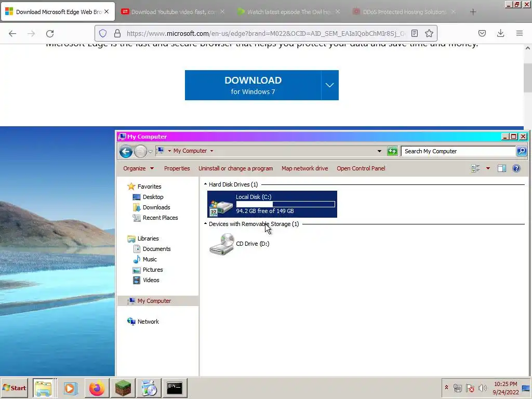Open the view options dropdown arrow
Image resolution: width=532 pixels, height=399 pixels.
coord(488,168)
